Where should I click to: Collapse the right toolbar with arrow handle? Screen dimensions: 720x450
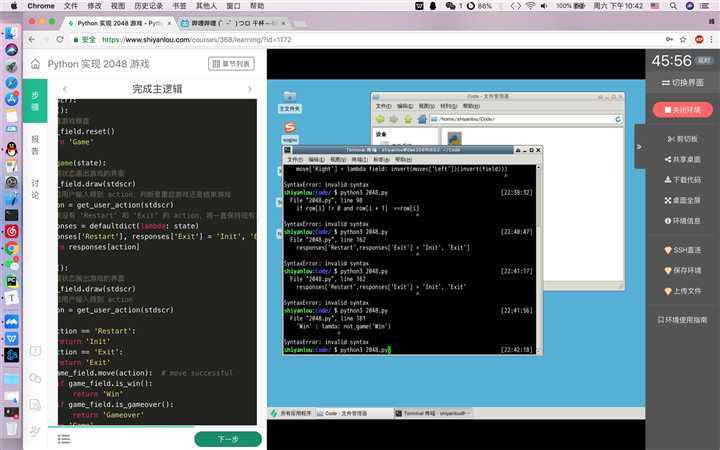(639, 147)
